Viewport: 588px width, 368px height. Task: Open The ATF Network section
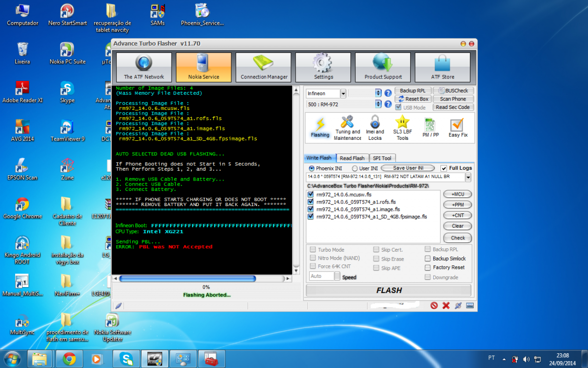click(144, 67)
